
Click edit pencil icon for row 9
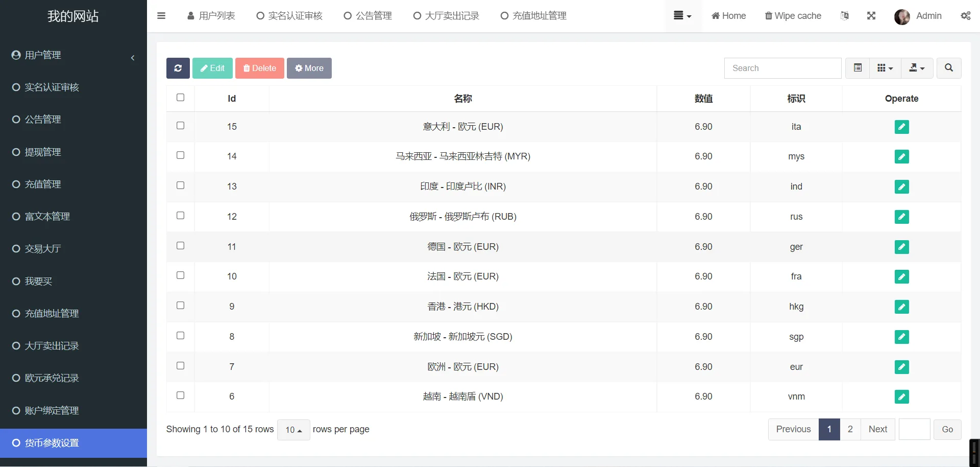click(x=901, y=307)
